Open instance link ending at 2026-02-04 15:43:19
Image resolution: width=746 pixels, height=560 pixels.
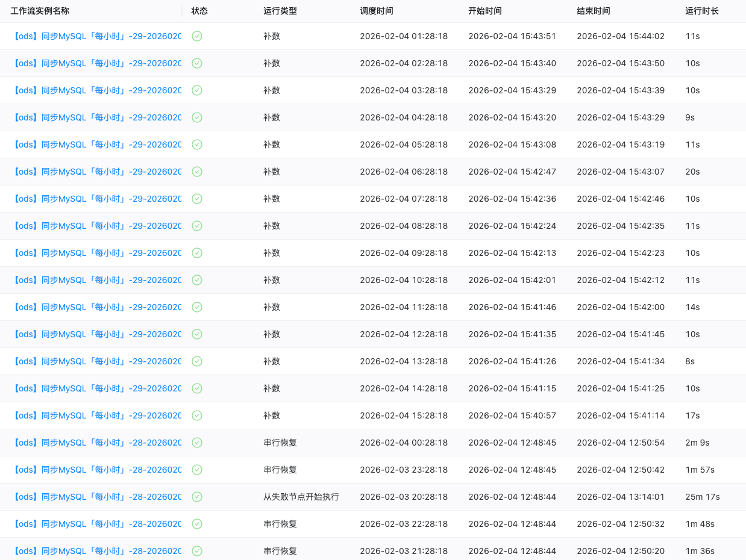pos(97,145)
